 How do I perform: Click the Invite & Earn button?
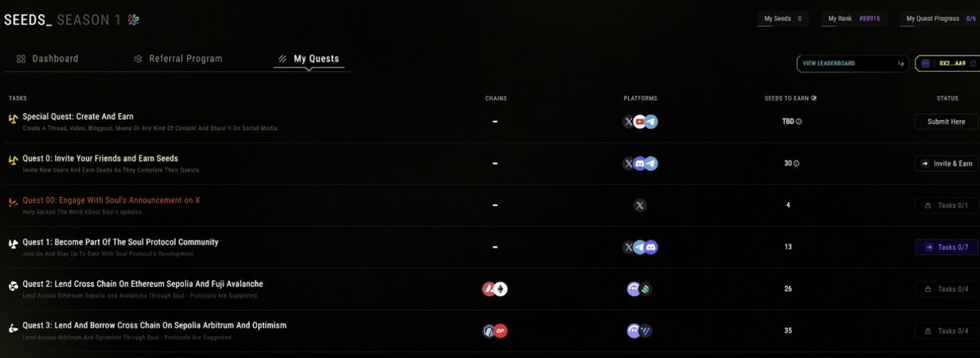coord(947,163)
